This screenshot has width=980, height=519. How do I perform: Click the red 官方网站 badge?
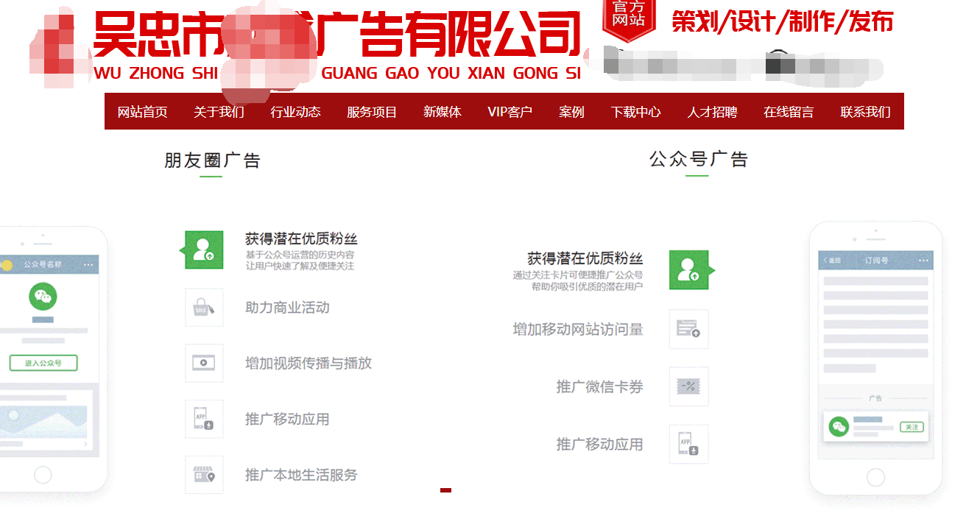tap(628, 18)
